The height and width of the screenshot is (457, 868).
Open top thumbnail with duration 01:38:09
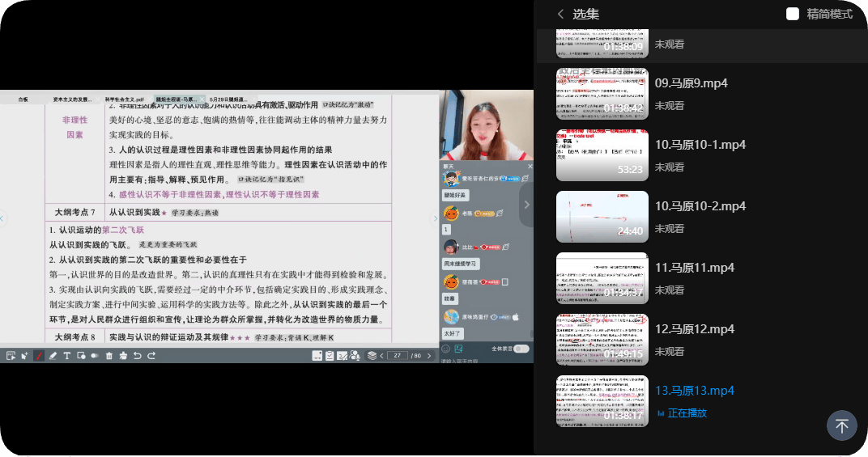point(602,43)
